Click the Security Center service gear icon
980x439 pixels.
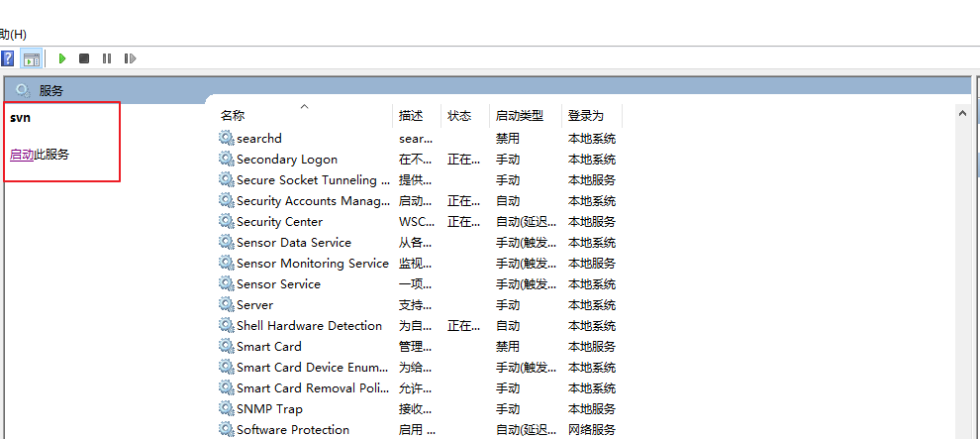click(x=227, y=221)
